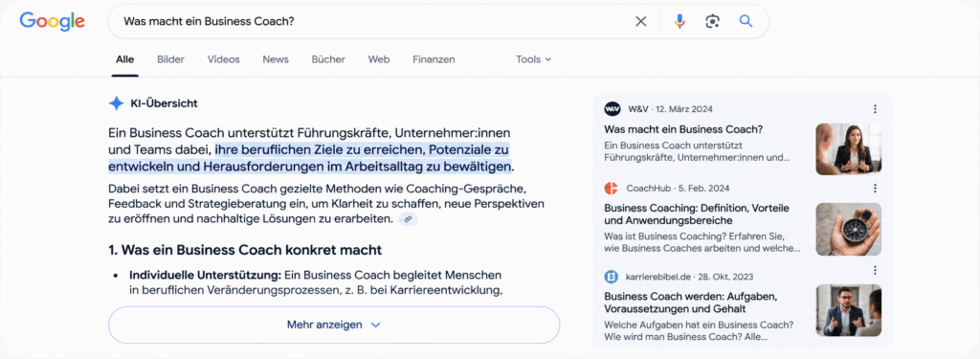Switch to the News tab
Viewport: 980px width, 359px height.
[x=276, y=59]
